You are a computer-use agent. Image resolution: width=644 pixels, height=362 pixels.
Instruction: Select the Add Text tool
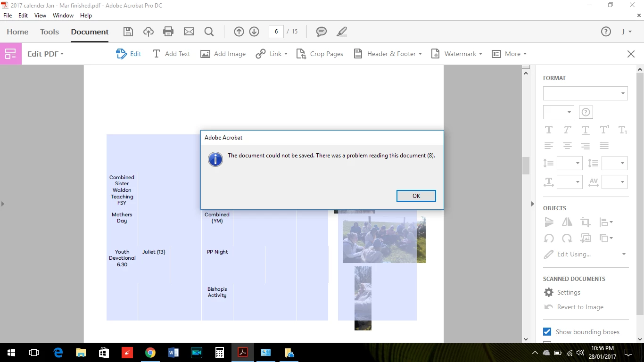(x=171, y=54)
